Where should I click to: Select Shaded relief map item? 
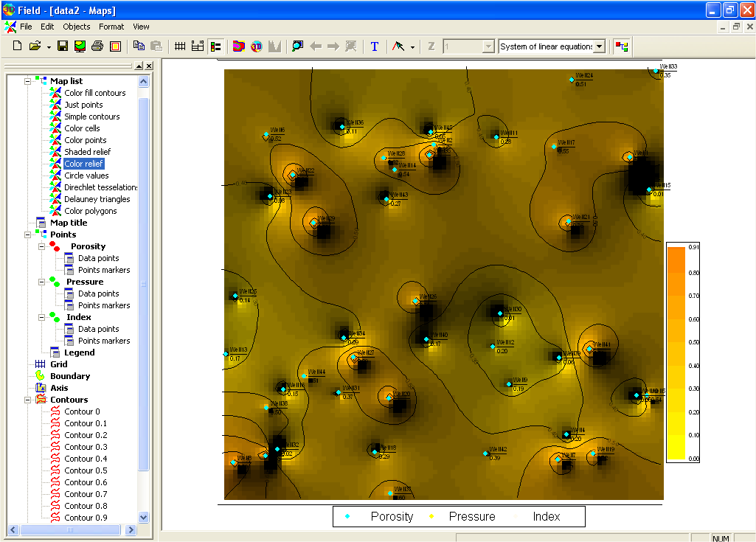(87, 152)
